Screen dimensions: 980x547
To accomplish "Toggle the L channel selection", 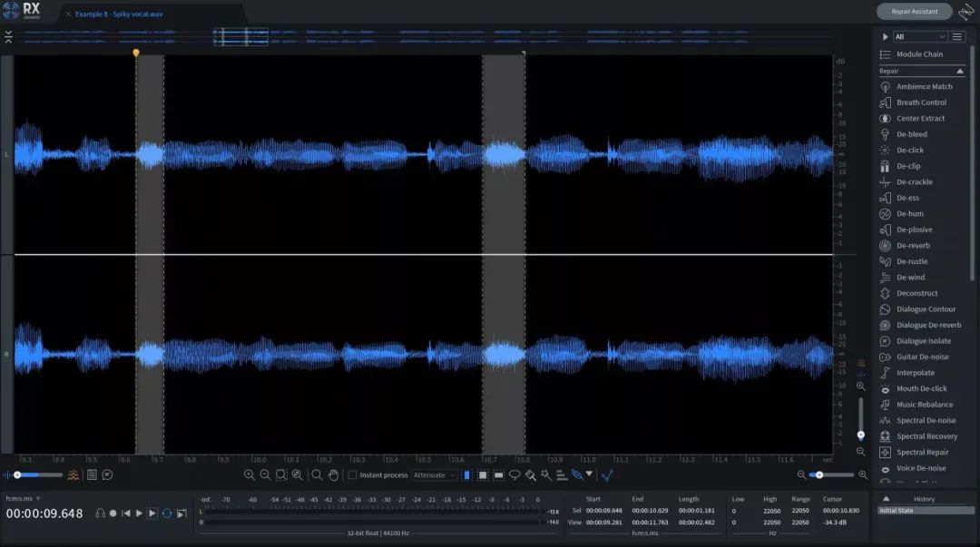I will (7, 154).
